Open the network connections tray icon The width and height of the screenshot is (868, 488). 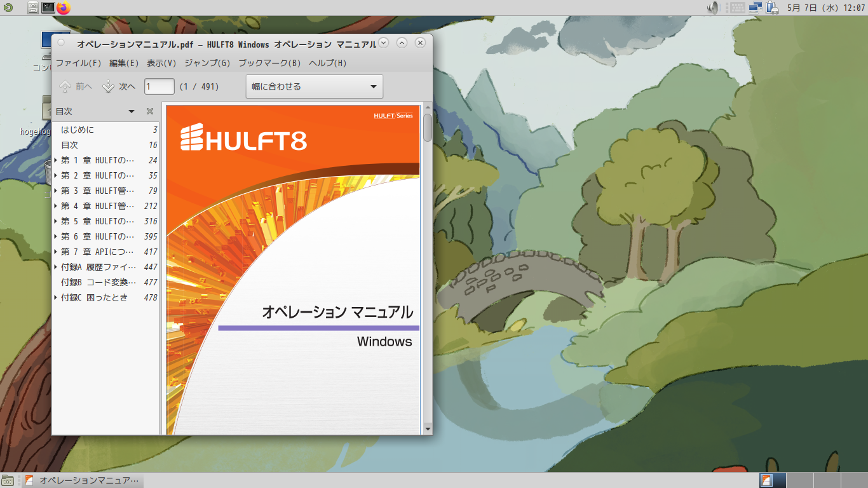(x=756, y=8)
